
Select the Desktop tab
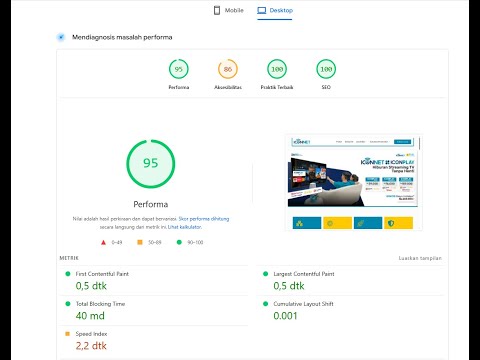coord(275,10)
